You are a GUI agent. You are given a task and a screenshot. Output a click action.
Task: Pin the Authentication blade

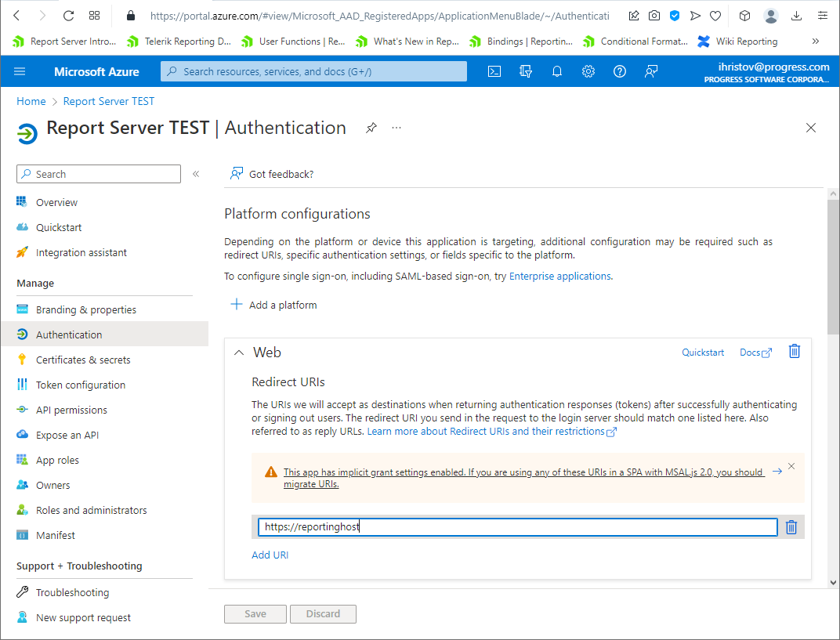pyautogui.click(x=371, y=128)
